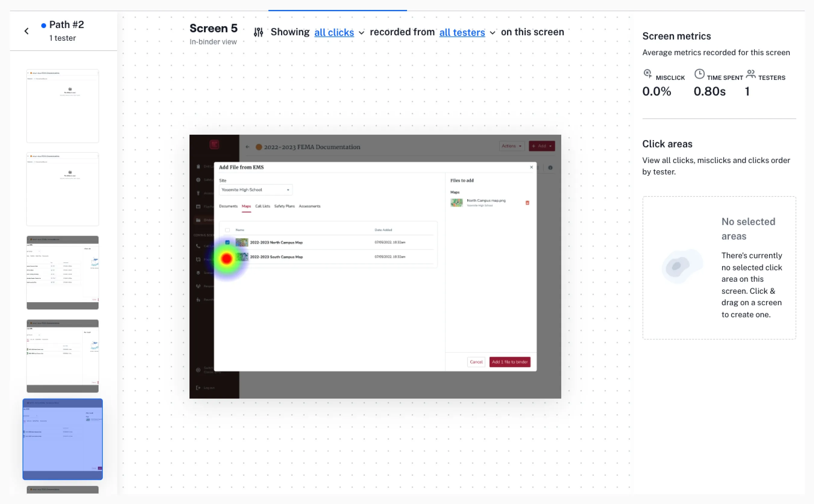Close the Add File from EMS dialog

click(x=531, y=167)
